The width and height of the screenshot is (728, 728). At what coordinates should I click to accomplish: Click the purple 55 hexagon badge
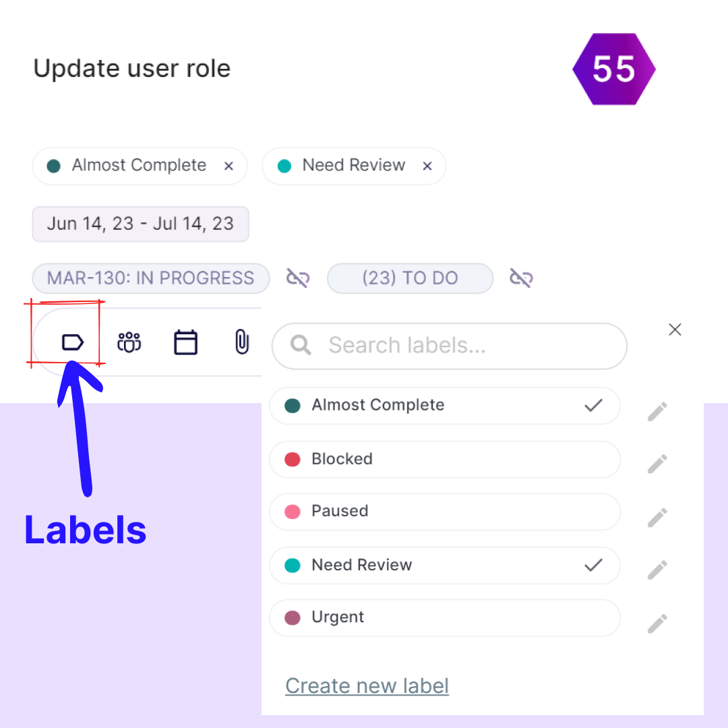tap(613, 69)
